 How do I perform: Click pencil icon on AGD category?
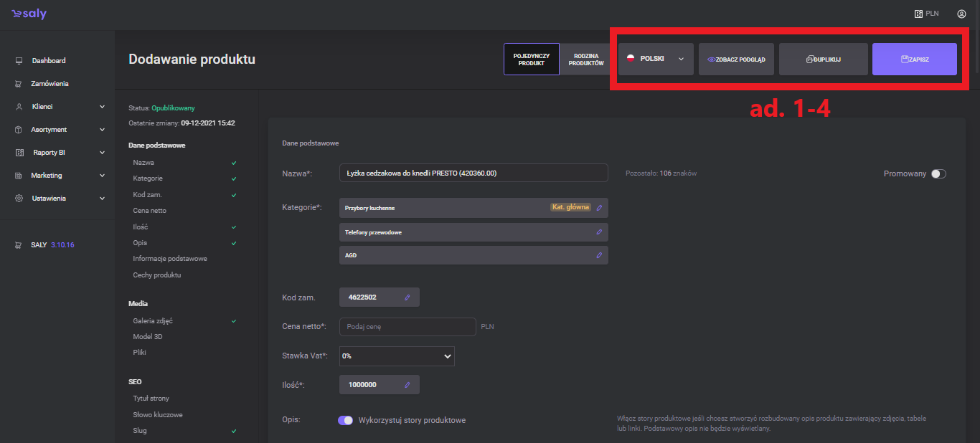pos(599,255)
